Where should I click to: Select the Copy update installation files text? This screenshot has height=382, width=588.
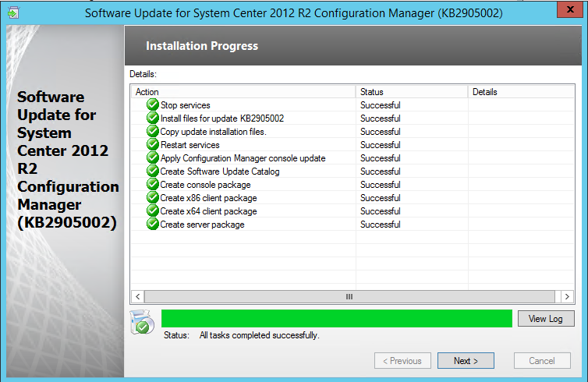[x=213, y=132]
